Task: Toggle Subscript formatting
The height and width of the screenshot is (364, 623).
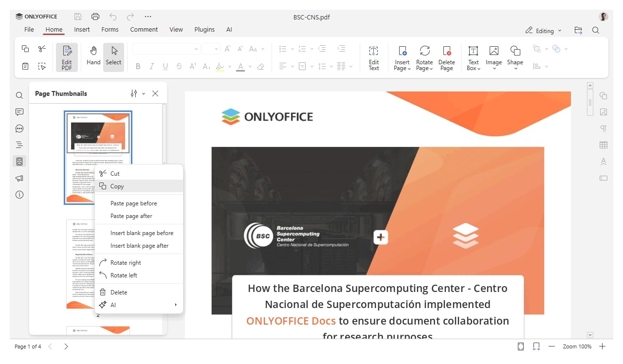Action: (206, 66)
